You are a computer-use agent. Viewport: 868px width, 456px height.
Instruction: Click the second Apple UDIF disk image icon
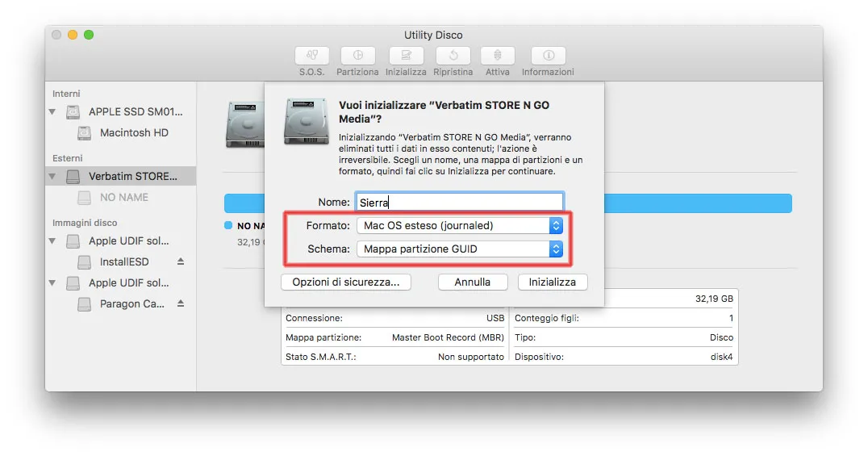point(73,283)
